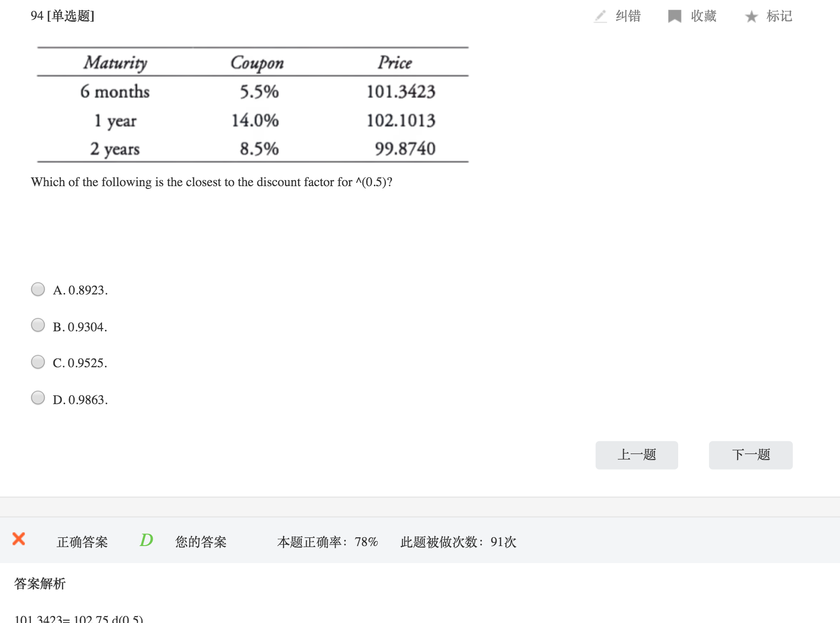The image size is (840, 623).
Task: Click the star icon for 标记
Action: point(751,17)
